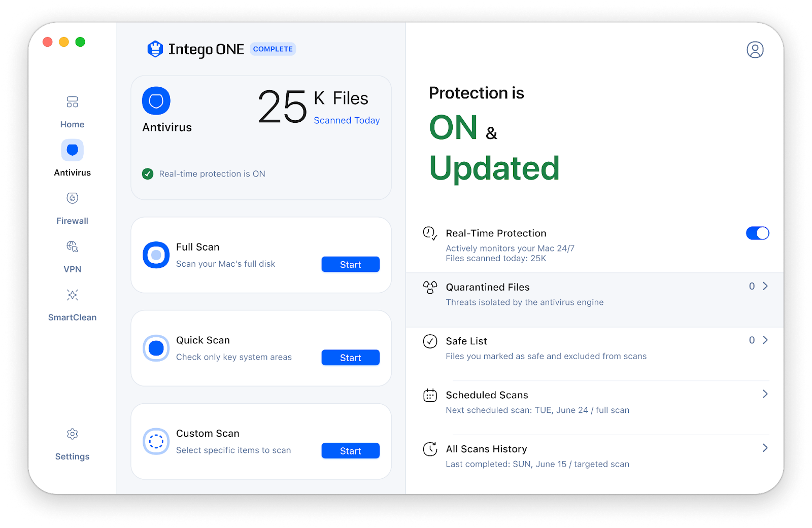The height and width of the screenshot is (528, 812).
Task: Click 'Last completed: SUN, June 15' text
Action: [x=506, y=464]
